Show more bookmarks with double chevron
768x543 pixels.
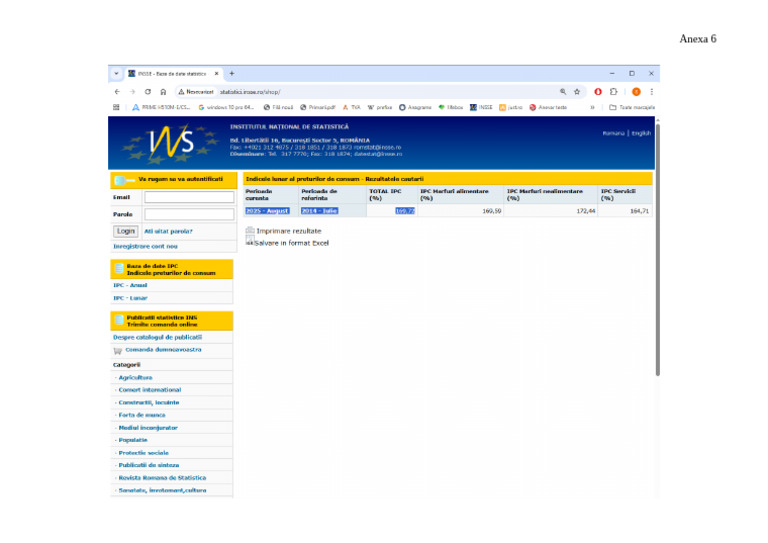[592, 107]
